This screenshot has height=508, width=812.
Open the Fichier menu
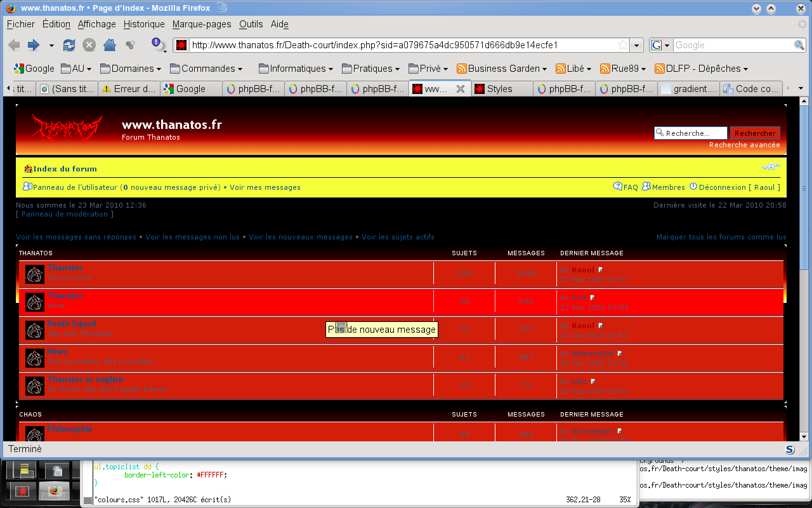pos(21,24)
